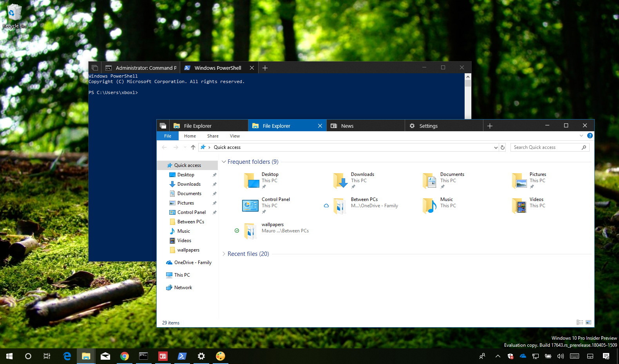Launch Google Chrome from the taskbar

pos(125,356)
